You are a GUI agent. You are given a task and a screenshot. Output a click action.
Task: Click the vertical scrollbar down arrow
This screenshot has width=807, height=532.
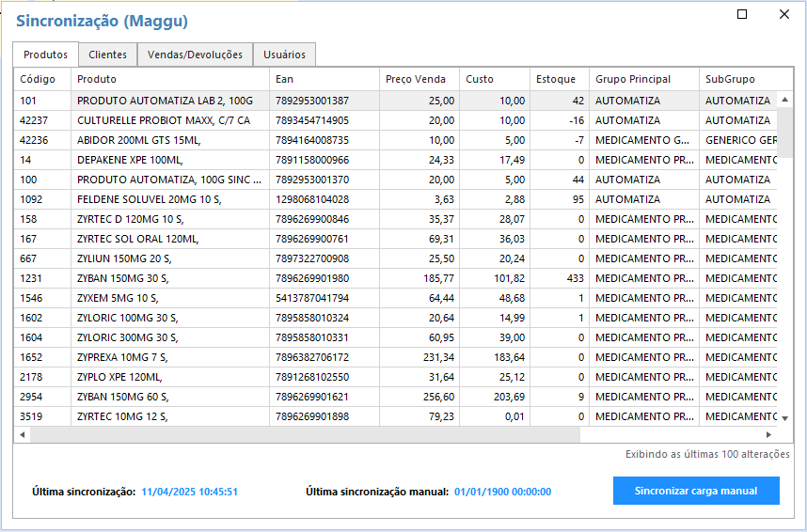pos(785,418)
